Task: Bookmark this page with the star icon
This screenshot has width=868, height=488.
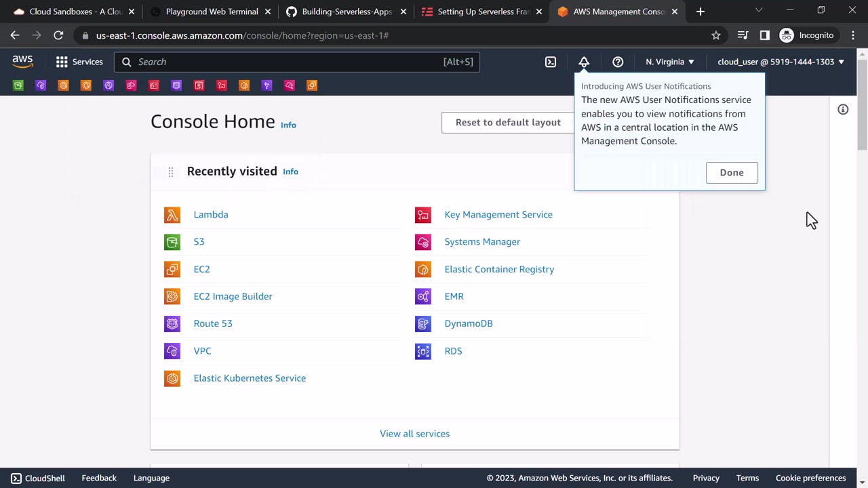Action: (x=716, y=35)
